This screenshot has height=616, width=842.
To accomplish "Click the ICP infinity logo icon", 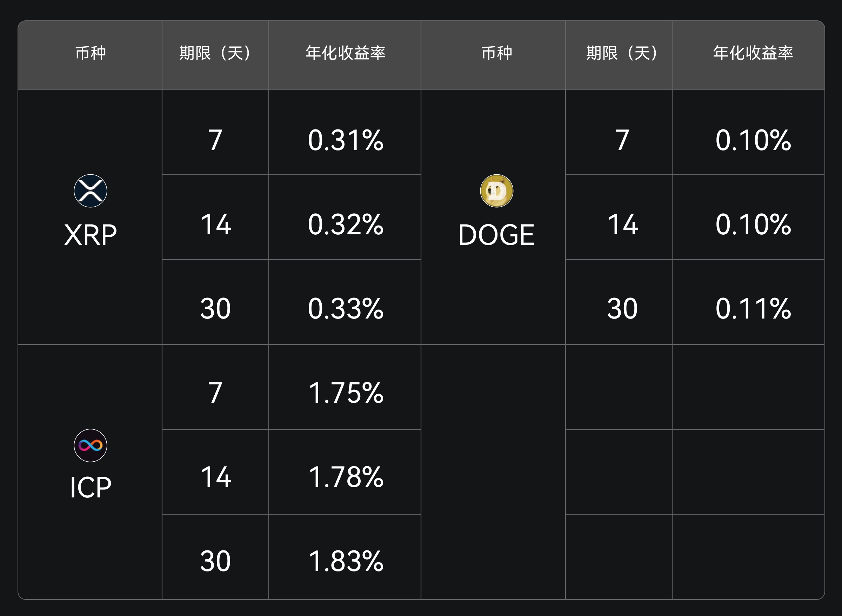I will (x=90, y=445).
